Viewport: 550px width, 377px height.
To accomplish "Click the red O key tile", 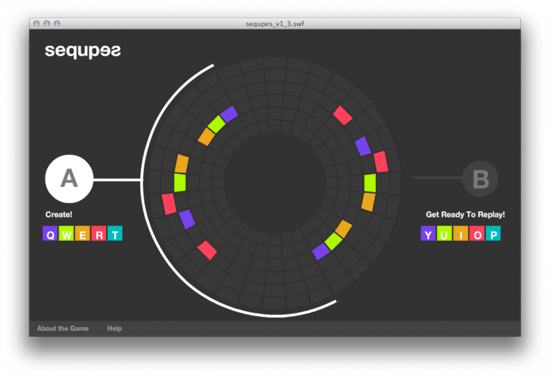I will [x=477, y=233].
